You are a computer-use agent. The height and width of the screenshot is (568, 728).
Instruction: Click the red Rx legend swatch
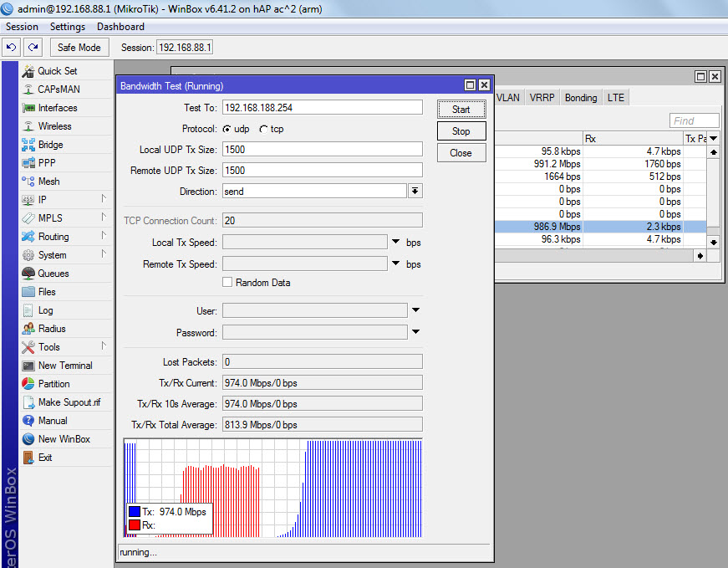tap(135, 525)
